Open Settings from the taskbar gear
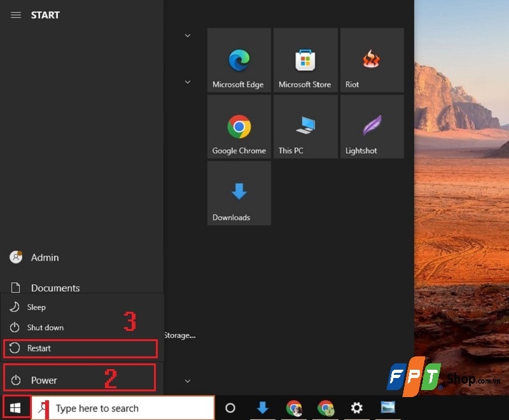 pos(358,408)
